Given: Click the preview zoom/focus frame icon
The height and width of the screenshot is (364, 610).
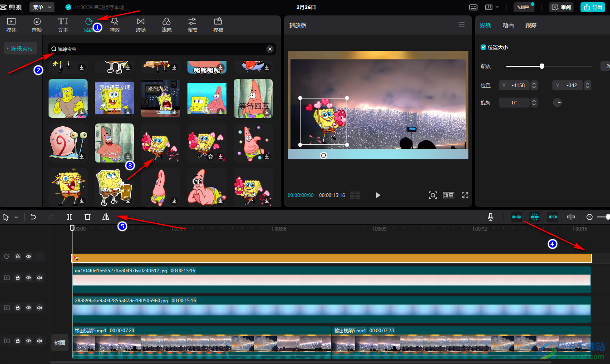Looking at the screenshot, I should (x=433, y=195).
